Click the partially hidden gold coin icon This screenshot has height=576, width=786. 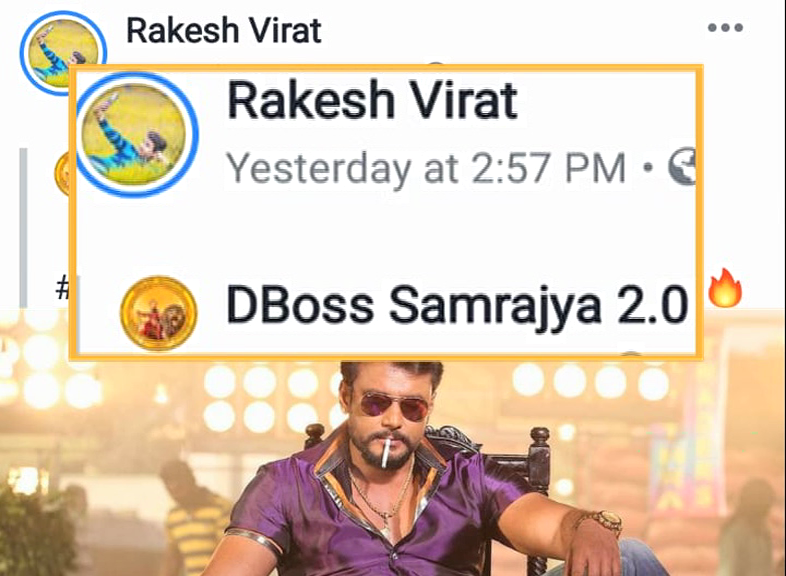click(x=62, y=173)
